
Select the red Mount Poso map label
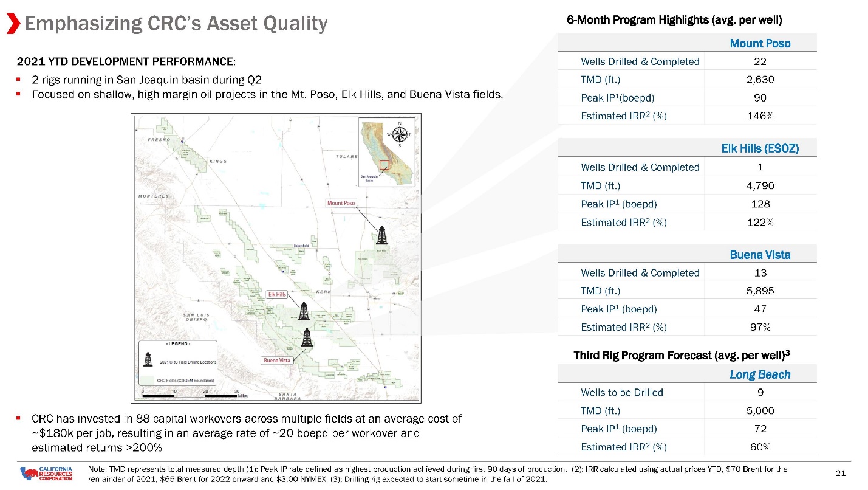click(x=341, y=203)
